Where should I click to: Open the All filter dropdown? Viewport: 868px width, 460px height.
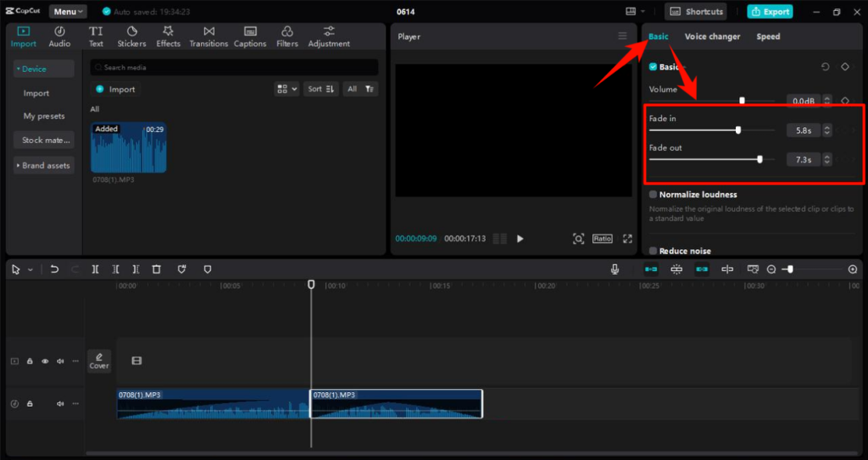360,89
